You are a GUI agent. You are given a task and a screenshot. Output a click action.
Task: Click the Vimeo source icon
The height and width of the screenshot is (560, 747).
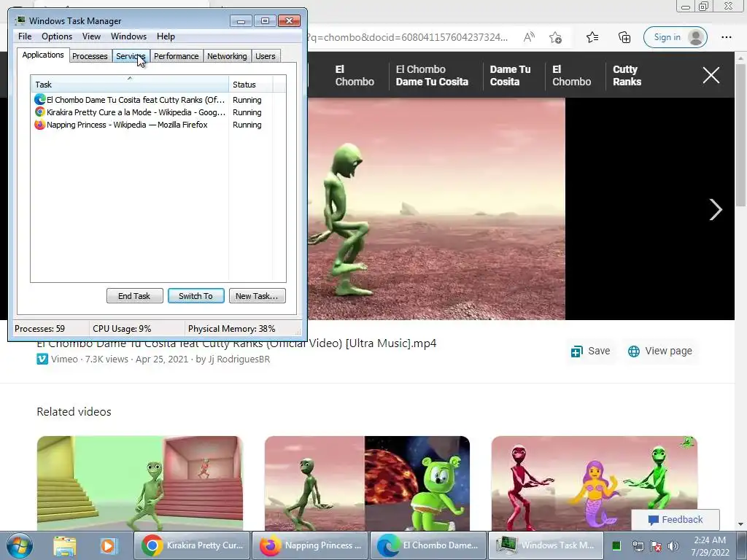(42, 359)
